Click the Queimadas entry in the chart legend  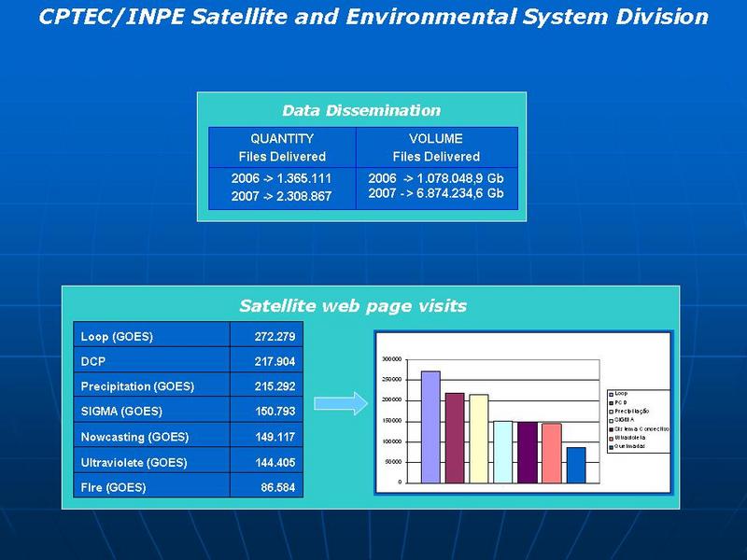click(x=627, y=447)
